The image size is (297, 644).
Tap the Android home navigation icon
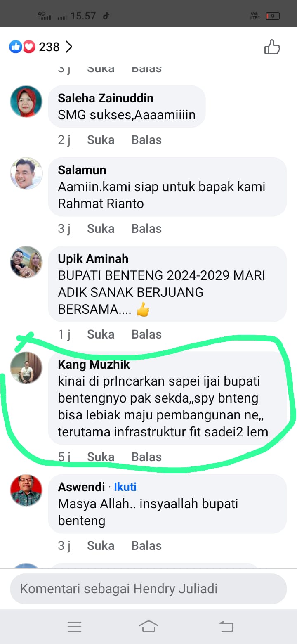coord(148,627)
